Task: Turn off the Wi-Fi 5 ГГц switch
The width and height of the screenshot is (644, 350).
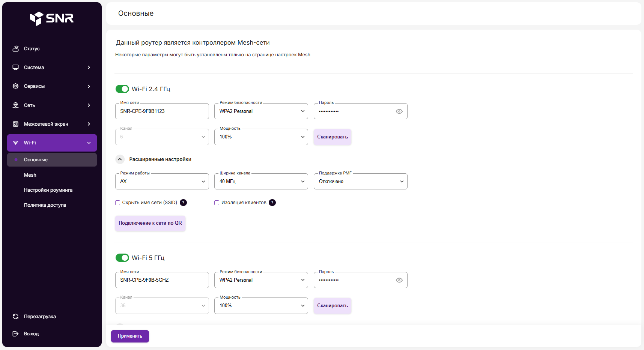Action: click(x=122, y=258)
